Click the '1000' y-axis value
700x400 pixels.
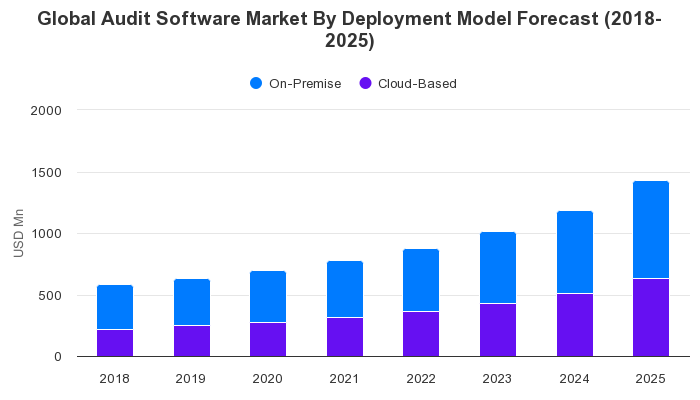(46, 234)
